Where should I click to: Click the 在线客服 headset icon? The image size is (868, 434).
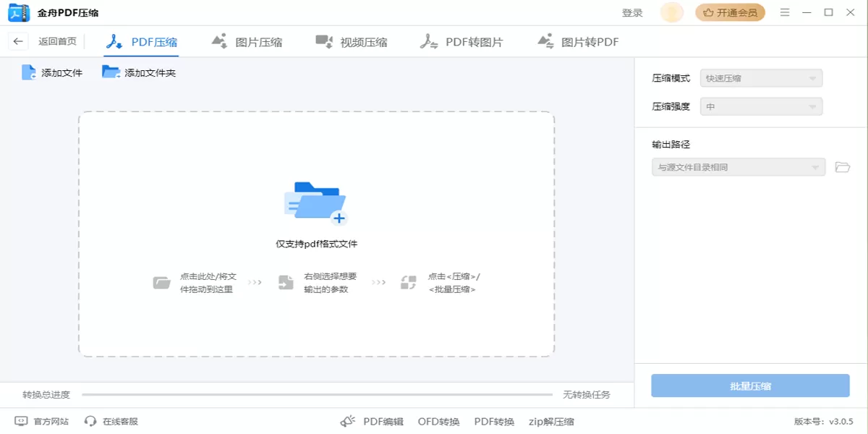click(x=90, y=421)
